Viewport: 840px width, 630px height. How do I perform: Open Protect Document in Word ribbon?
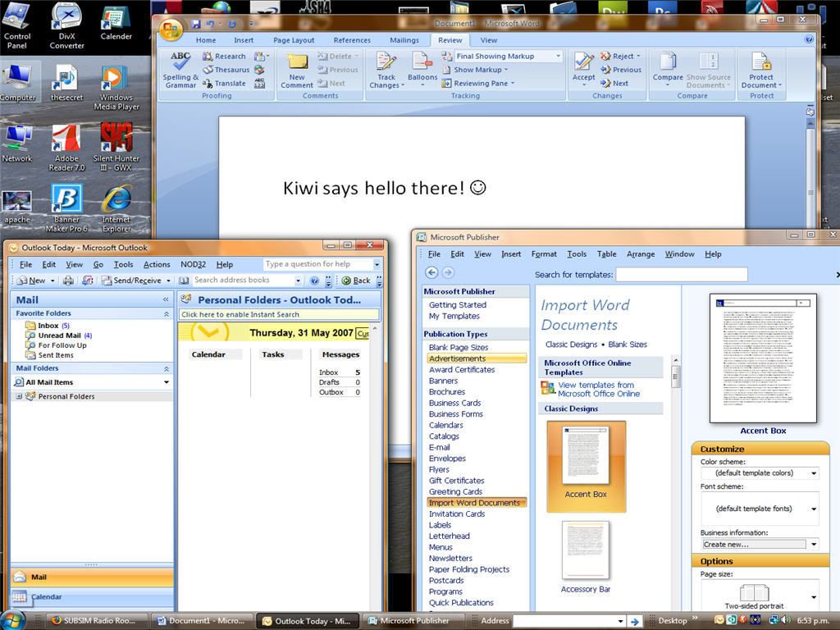(761, 71)
